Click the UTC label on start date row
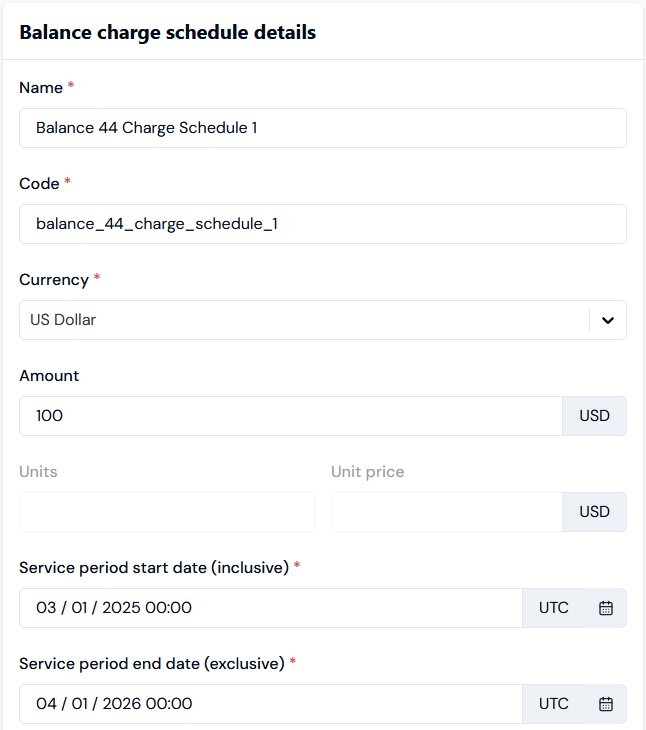The width and height of the screenshot is (646, 730). (x=554, y=608)
